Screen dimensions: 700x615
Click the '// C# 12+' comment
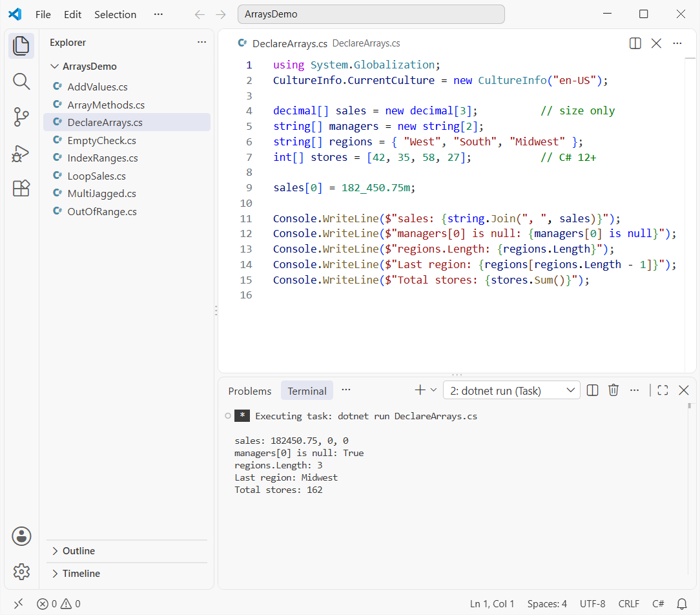pos(568,158)
